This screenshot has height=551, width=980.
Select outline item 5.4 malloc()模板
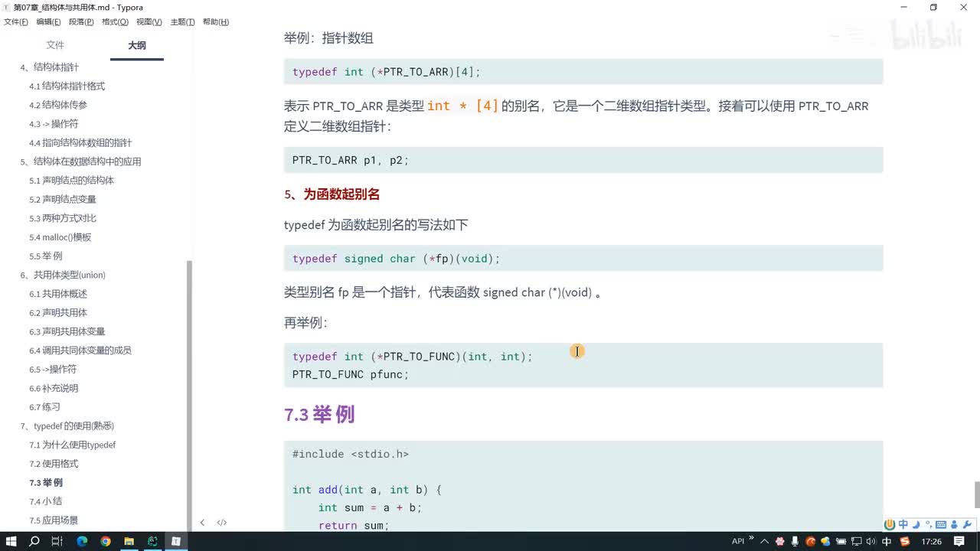tap(60, 237)
